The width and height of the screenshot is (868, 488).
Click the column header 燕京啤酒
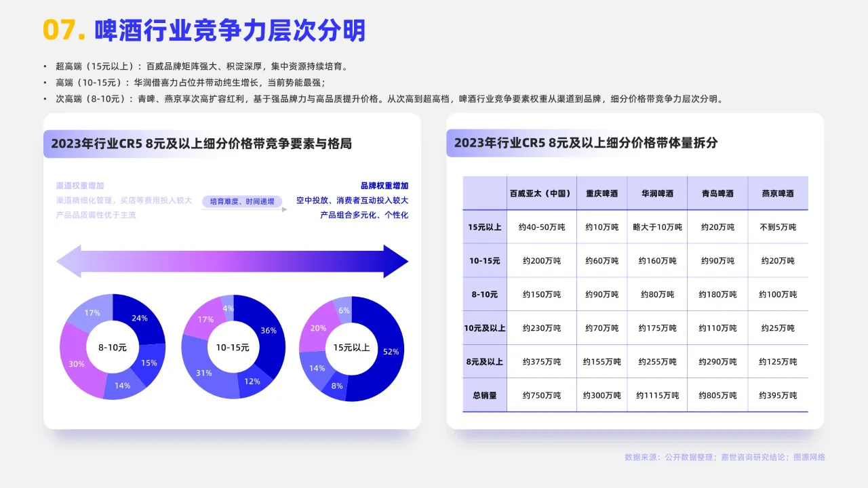click(x=777, y=193)
